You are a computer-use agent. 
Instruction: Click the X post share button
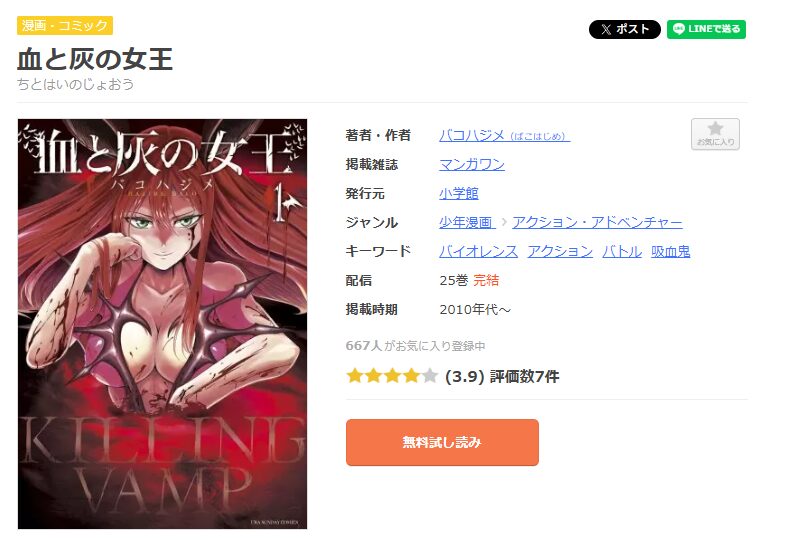pyautogui.click(x=624, y=30)
